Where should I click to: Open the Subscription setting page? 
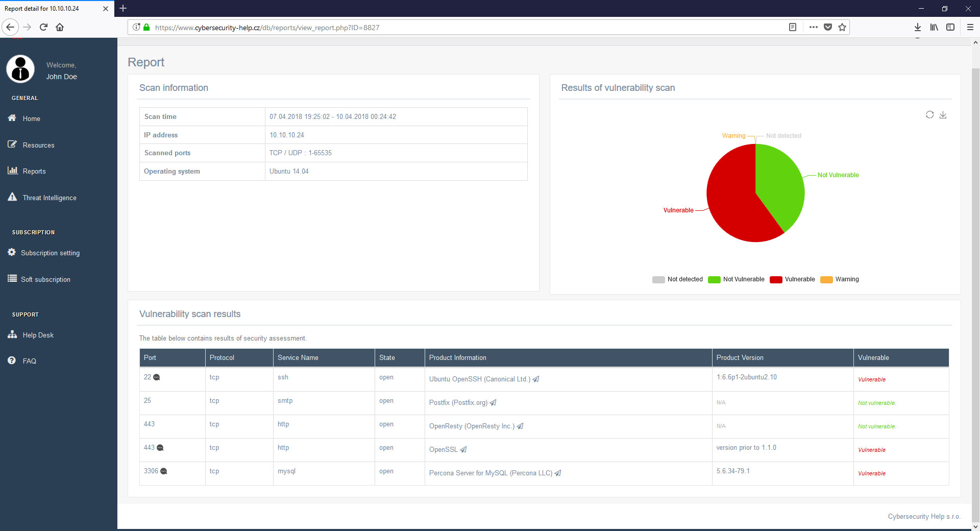[50, 253]
